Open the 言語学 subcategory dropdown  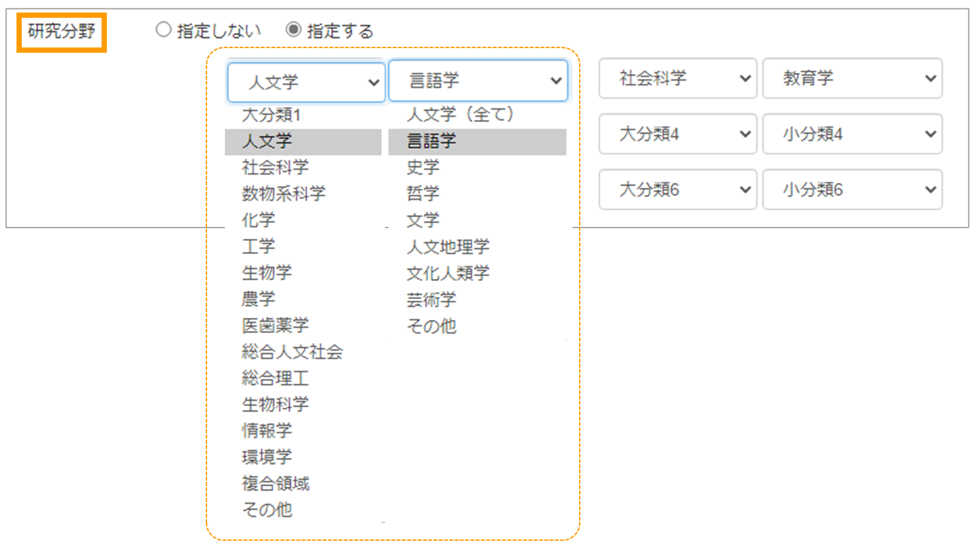[x=478, y=80]
